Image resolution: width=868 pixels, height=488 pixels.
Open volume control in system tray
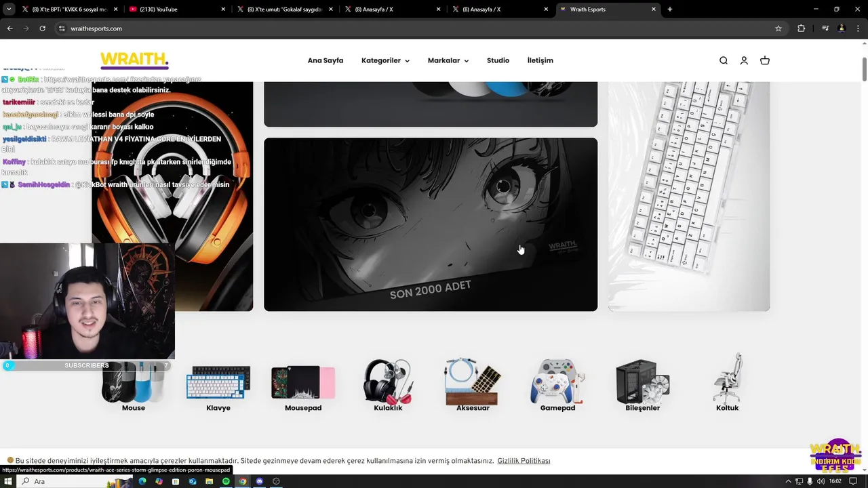click(821, 481)
